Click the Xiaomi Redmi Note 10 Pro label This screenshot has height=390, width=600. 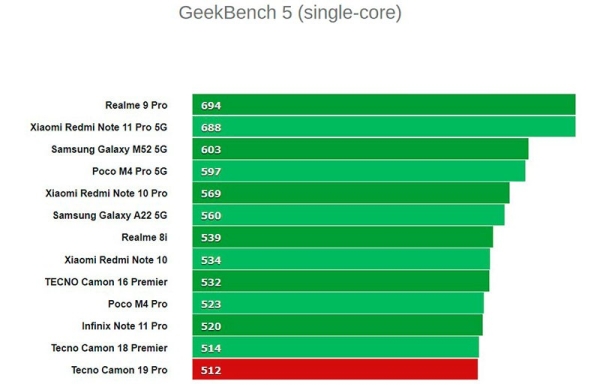106,193
